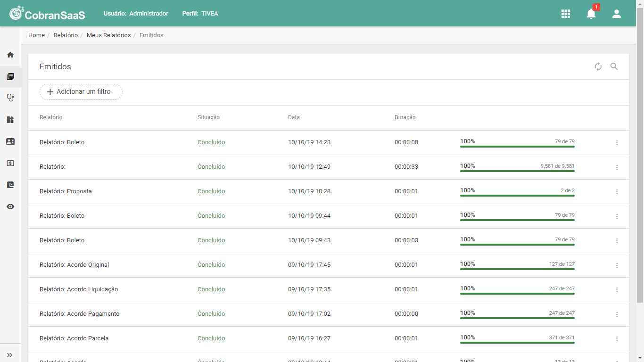Select the reports library sidebar icon
Screen dimensions: 644x362
[10, 76]
